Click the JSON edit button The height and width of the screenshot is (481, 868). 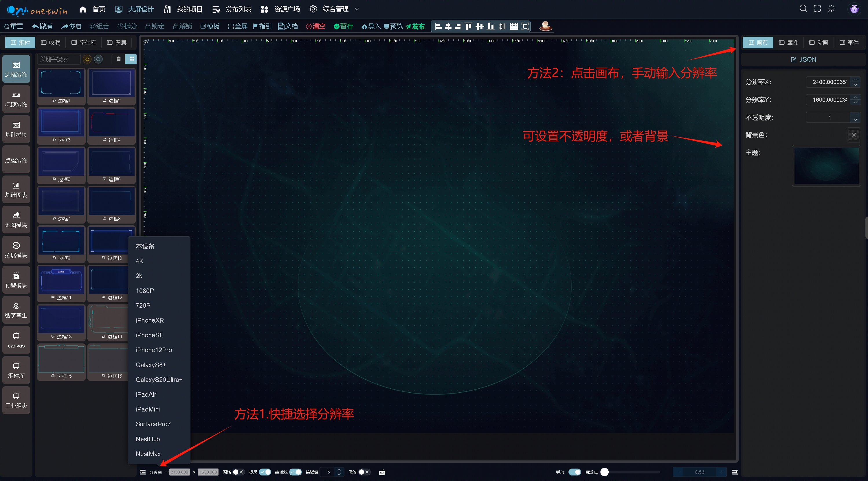pyautogui.click(x=803, y=59)
